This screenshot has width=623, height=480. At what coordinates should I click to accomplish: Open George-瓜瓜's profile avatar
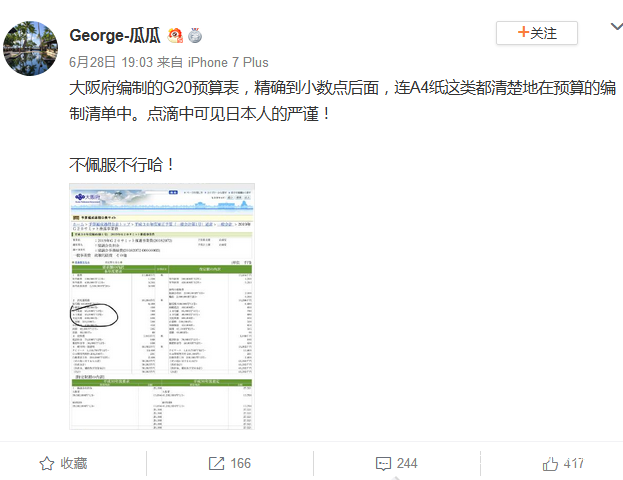pos(30,48)
